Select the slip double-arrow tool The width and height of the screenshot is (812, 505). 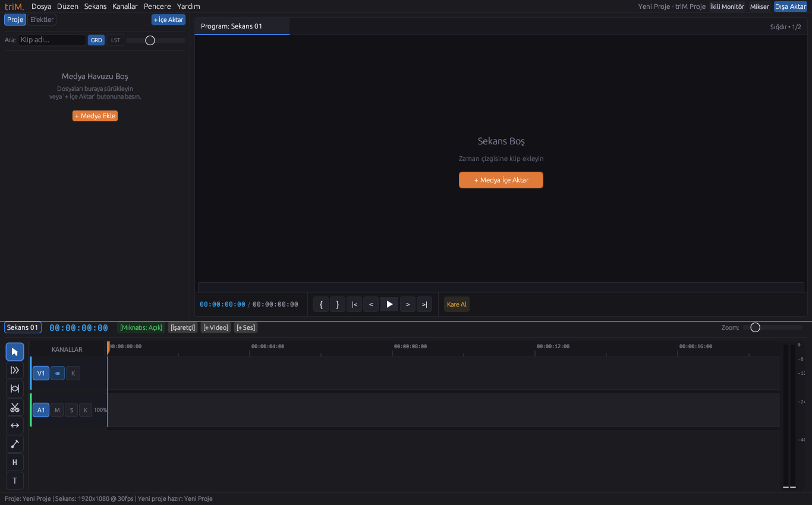(15, 425)
